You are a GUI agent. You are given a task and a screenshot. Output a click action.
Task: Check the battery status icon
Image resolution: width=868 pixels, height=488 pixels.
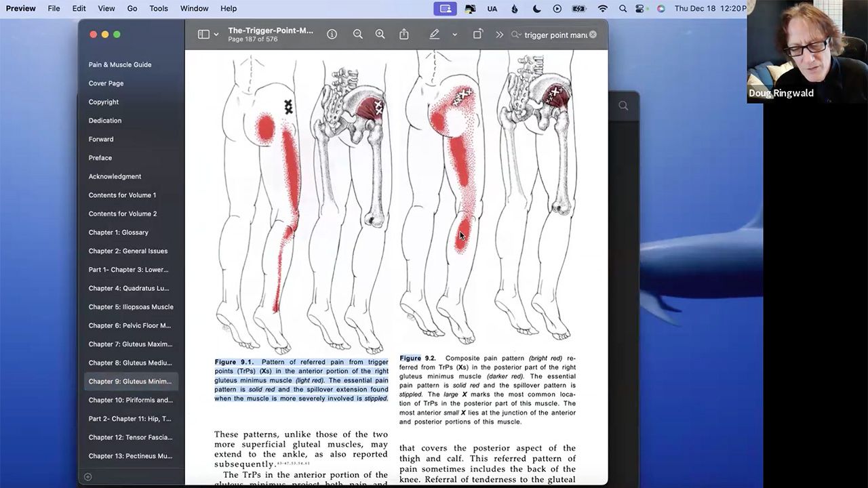click(x=578, y=8)
